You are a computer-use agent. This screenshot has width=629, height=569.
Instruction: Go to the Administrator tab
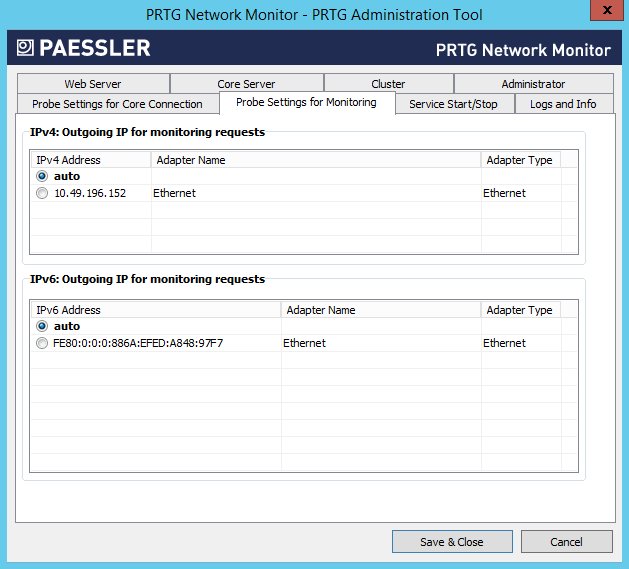click(533, 84)
